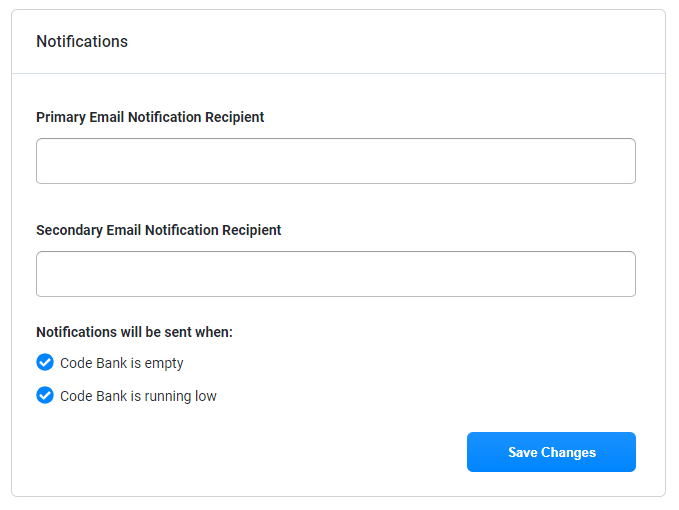Focus the Secondary Email Notification Recipient field
This screenshot has width=679, height=510.
click(336, 274)
